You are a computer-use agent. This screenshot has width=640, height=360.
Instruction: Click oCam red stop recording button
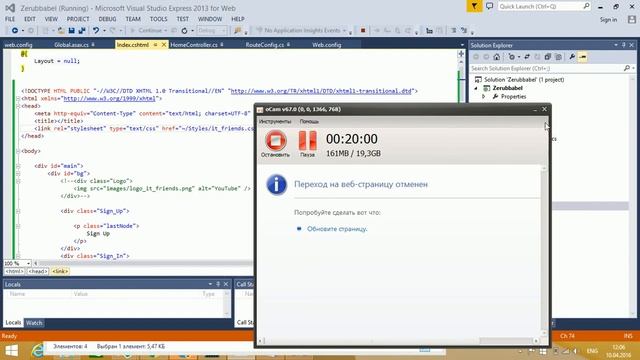click(x=276, y=140)
